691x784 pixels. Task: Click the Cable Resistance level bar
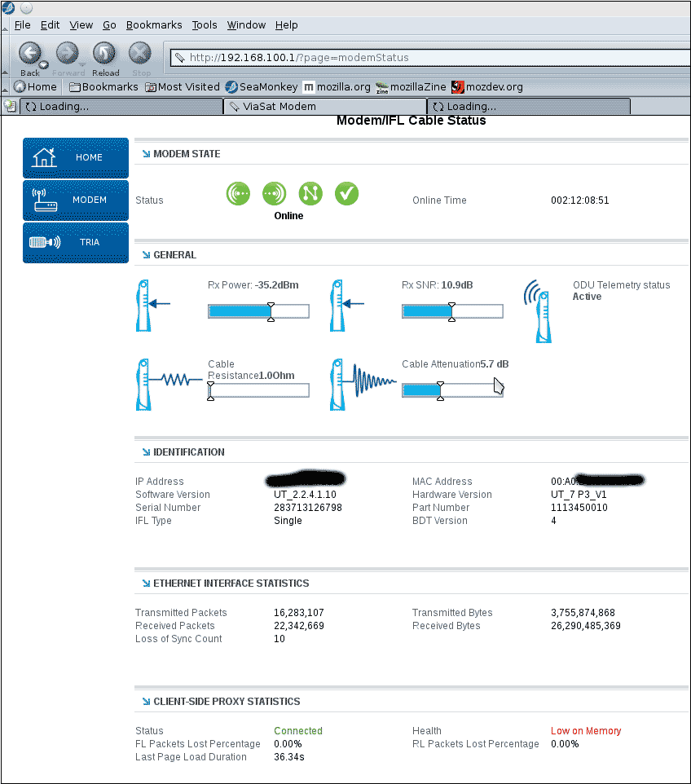pos(258,390)
